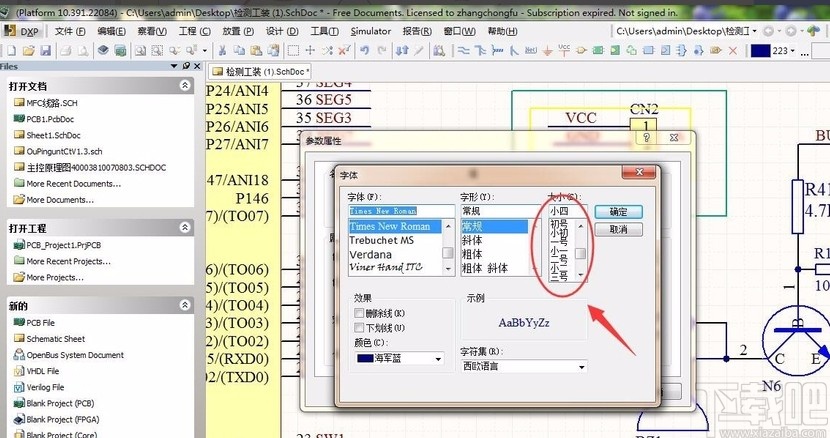This screenshot has height=438, width=830.
Task: Place a VCC power port
Action: (x=564, y=51)
